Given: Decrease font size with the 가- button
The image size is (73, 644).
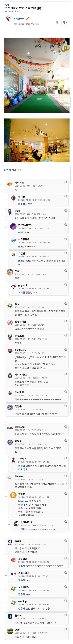Looking at the screenshot, I should tap(58, 22).
